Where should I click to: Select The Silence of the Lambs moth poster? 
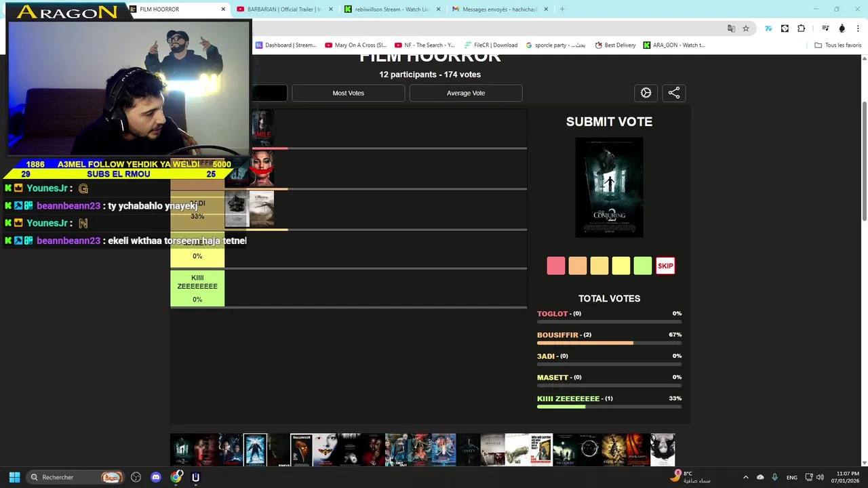click(x=324, y=450)
